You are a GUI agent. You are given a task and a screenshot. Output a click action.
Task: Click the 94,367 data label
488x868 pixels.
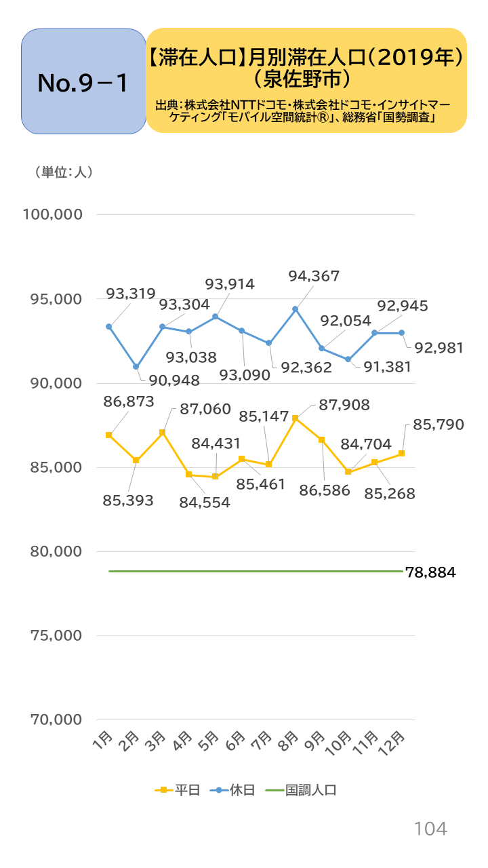point(314,276)
